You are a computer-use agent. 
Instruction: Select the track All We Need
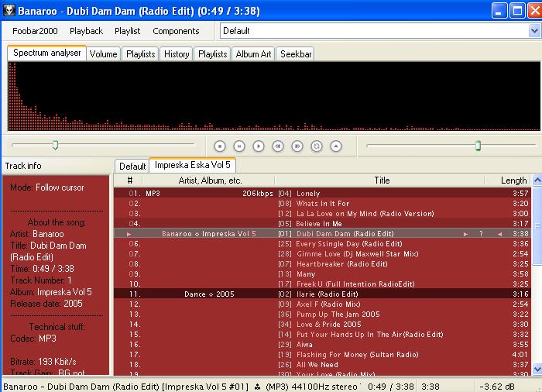(322, 364)
